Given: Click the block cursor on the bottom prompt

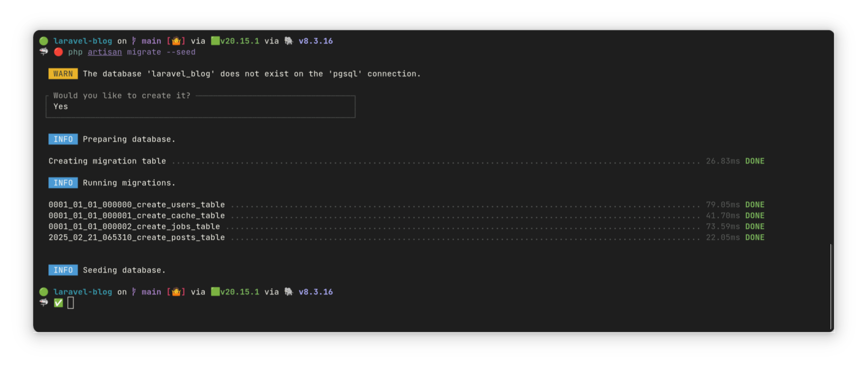Looking at the screenshot, I should [x=71, y=303].
